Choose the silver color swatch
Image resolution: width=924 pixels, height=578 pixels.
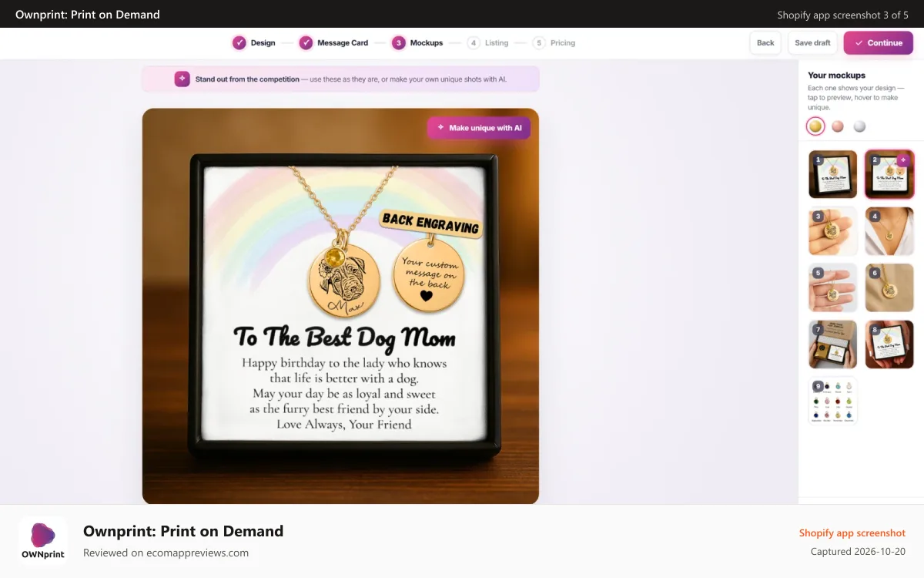coord(859,126)
